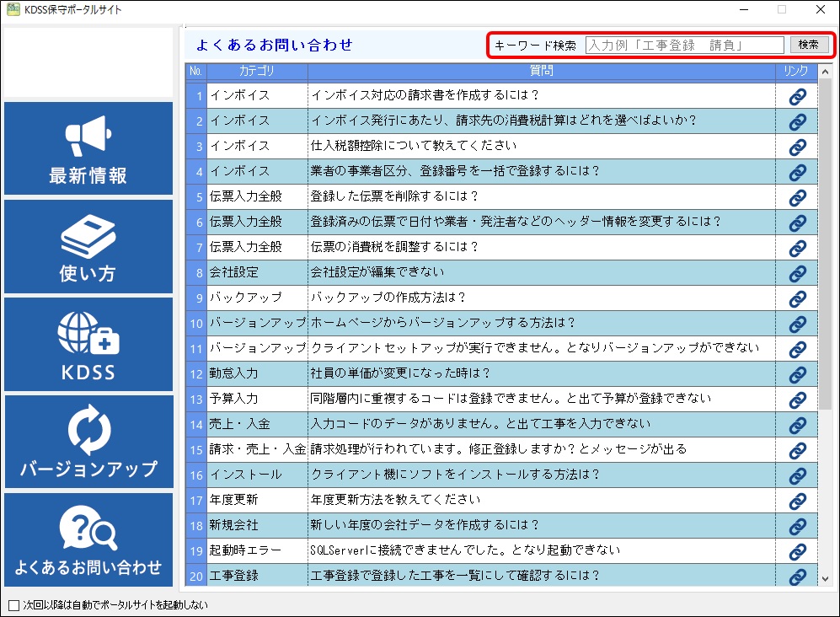Open link icon for row 16 クライアント機にソフト
This screenshot has height=617, width=840.
[x=797, y=475]
